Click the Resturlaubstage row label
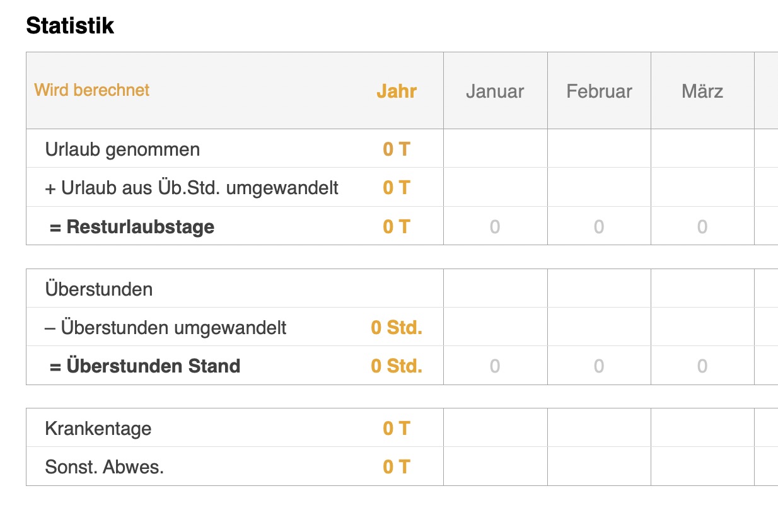This screenshot has width=778, height=532. click(132, 227)
